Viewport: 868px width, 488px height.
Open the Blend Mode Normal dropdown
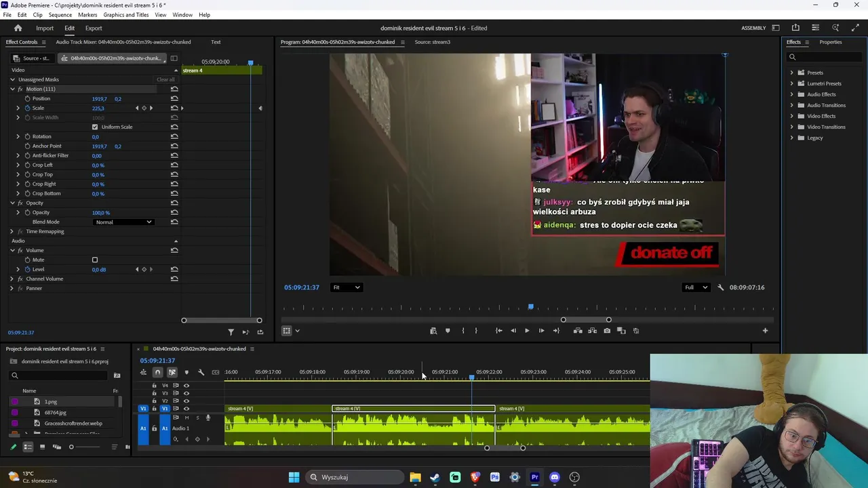click(x=124, y=222)
